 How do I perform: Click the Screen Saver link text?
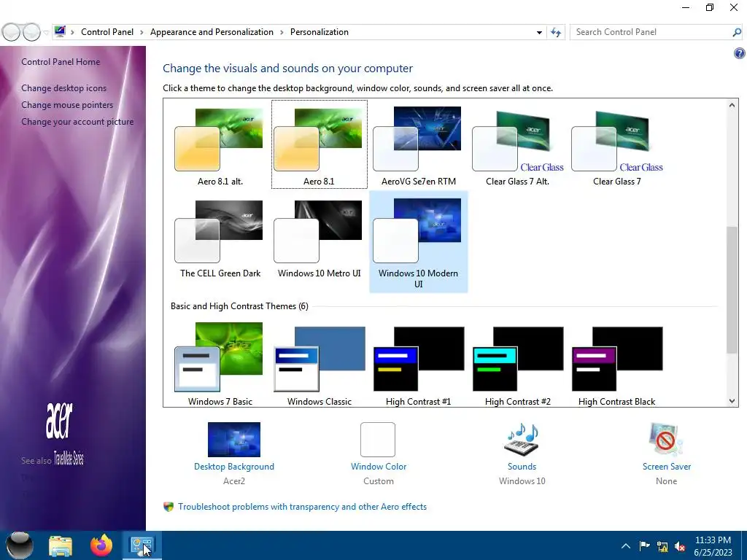click(x=667, y=467)
